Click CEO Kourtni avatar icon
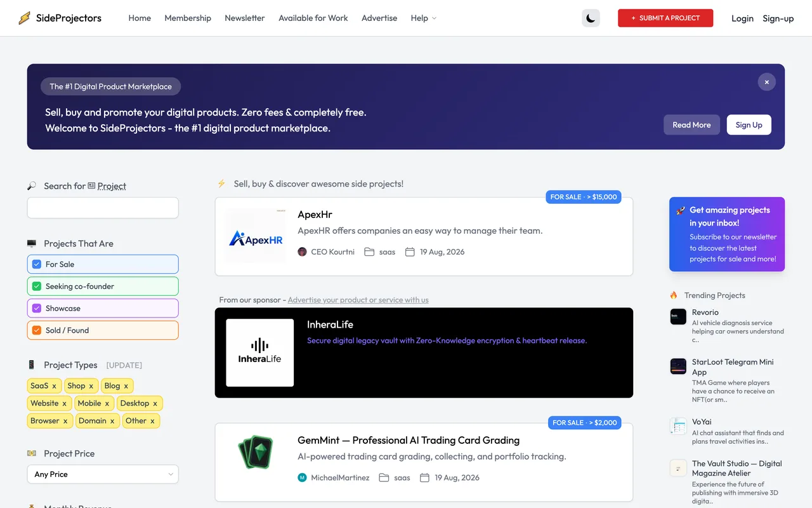Viewport: 812px width, 508px height. tap(303, 252)
